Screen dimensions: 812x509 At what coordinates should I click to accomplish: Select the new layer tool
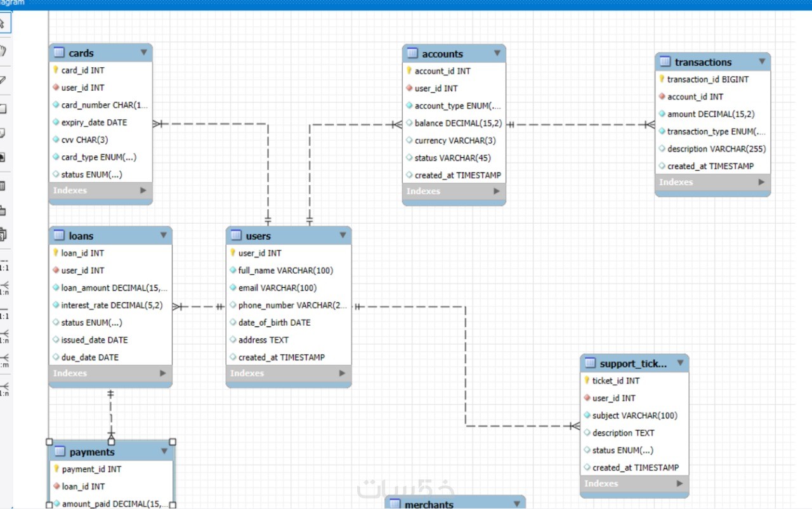[3, 109]
